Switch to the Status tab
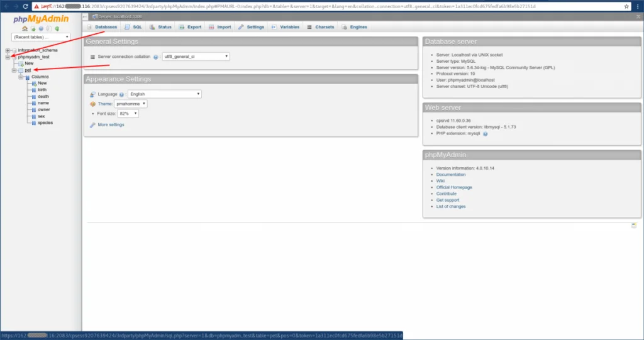Viewport: 644px width, 340px height. 160,27
